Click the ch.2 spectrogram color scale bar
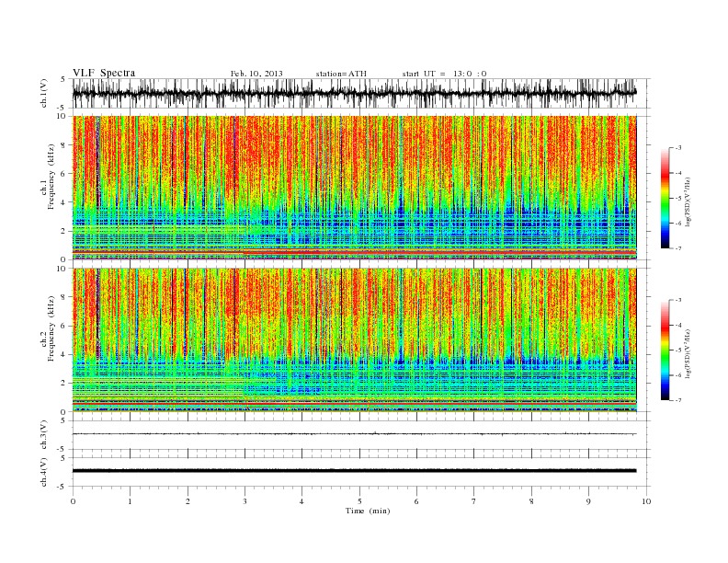728x563 pixels. point(665,350)
